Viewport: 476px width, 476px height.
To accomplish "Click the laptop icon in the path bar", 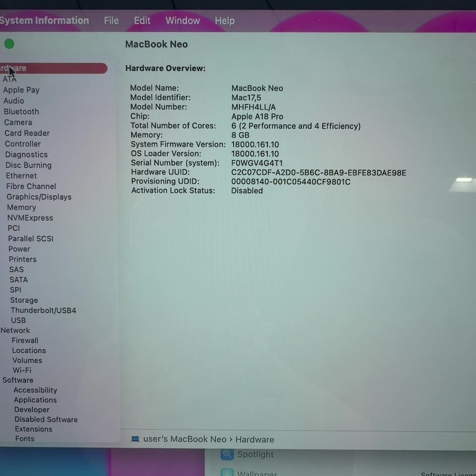I will [135, 439].
